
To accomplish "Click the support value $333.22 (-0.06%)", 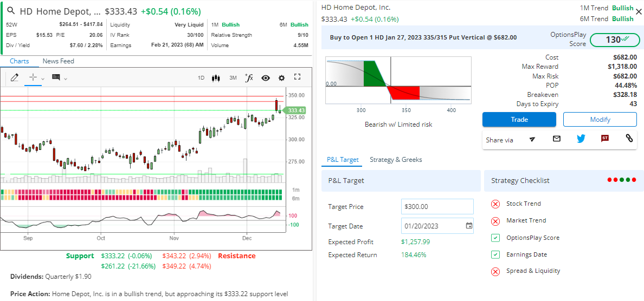I will click(x=126, y=256).
